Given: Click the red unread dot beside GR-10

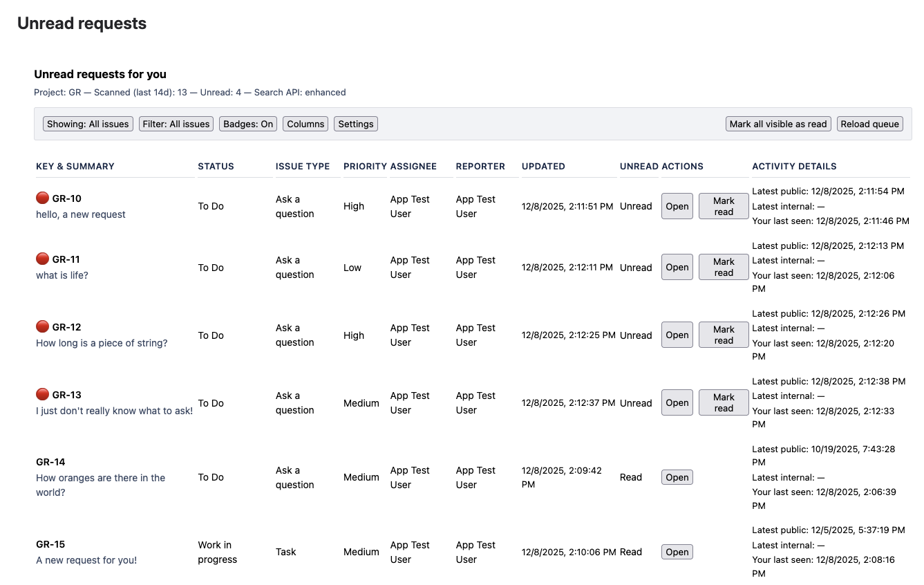Looking at the screenshot, I should [x=41, y=197].
